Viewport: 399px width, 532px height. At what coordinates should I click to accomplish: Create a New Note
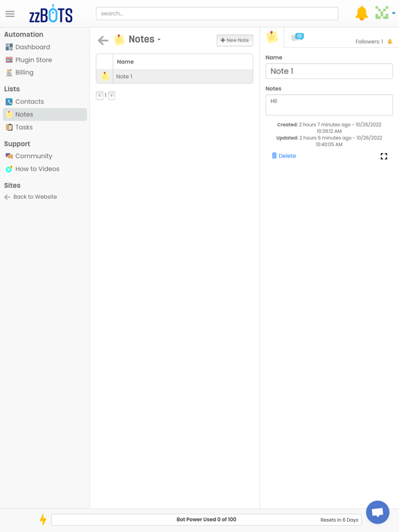coord(235,40)
